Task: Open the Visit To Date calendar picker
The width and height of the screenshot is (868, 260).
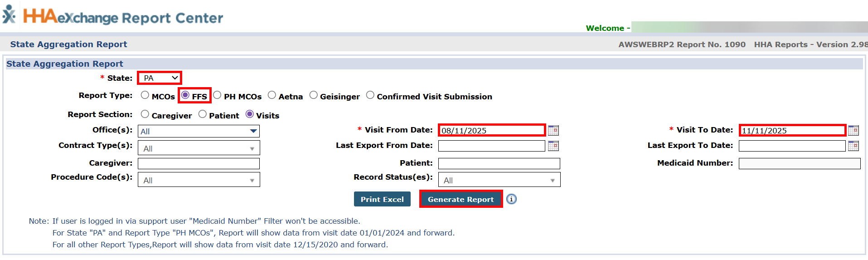Action: (853, 131)
